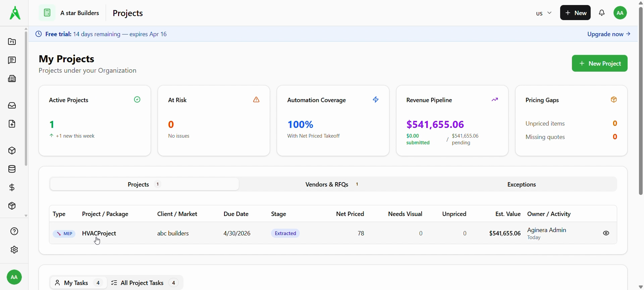Click the green New Project button
This screenshot has width=644, height=290.
click(x=599, y=63)
